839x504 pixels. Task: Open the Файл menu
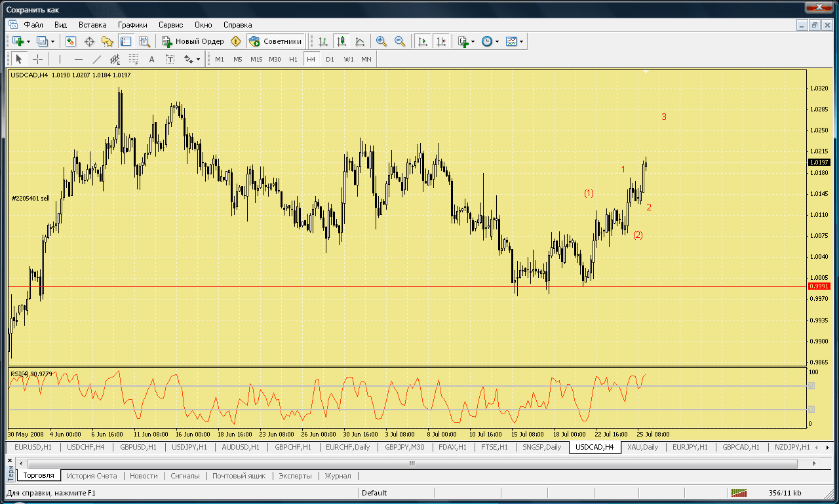pos(33,24)
